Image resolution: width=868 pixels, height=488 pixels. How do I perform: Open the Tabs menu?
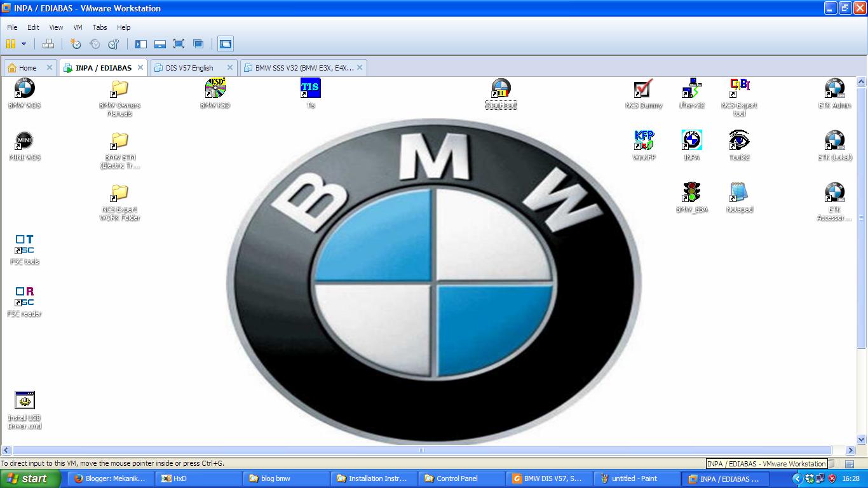click(100, 27)
